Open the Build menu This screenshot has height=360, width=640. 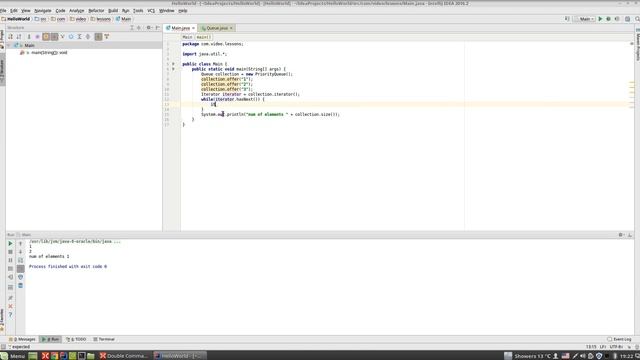coord(113,11)
